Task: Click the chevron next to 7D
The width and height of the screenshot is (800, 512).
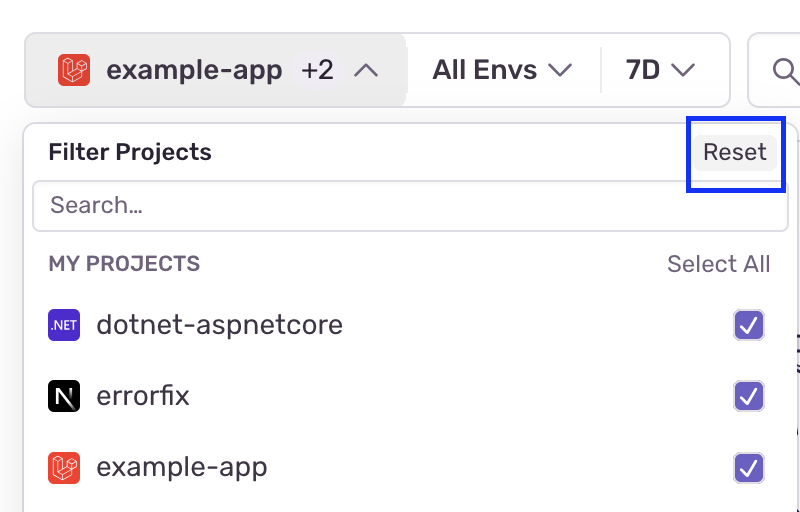Action: [683, 70]
